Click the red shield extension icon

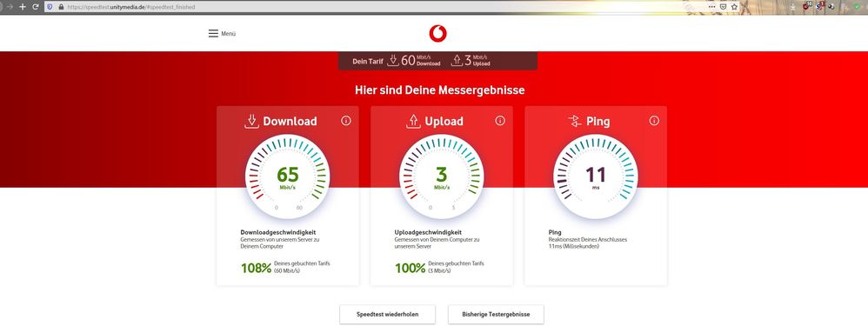point(806,7)
